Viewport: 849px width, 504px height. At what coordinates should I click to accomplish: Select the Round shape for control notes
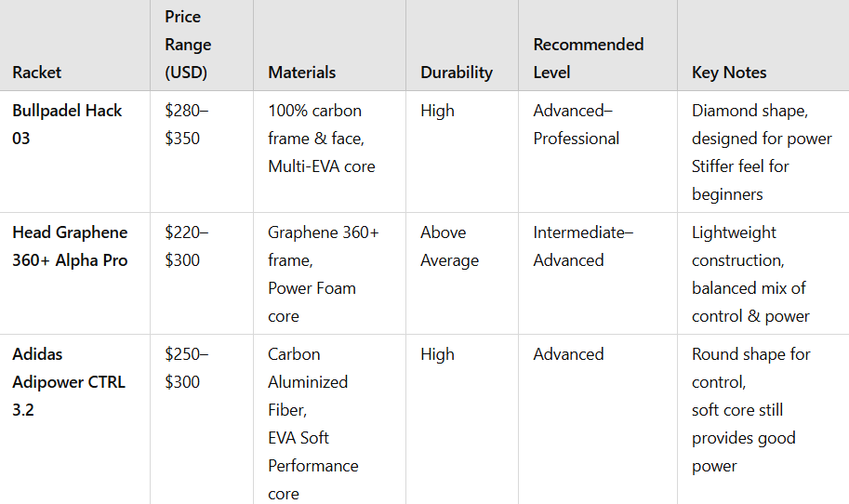click(751, 410)
